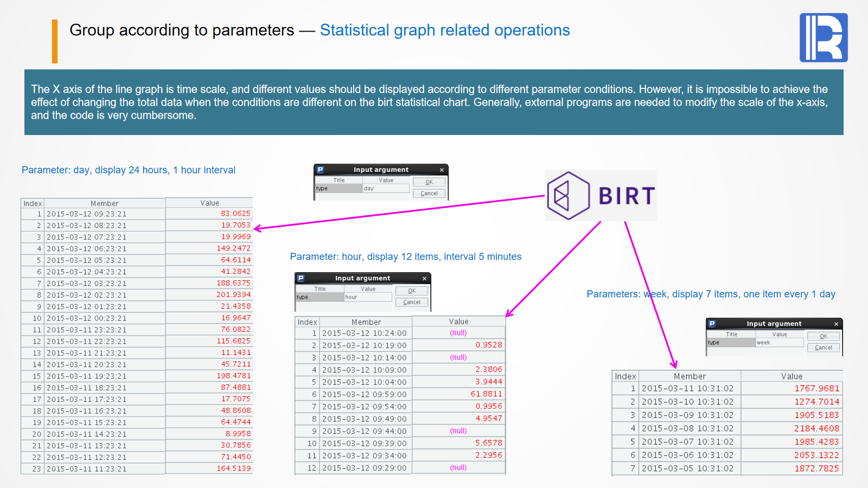Click the Raqsoft logo in the top-right corner

pyautogui.click(x=823, y=37)
